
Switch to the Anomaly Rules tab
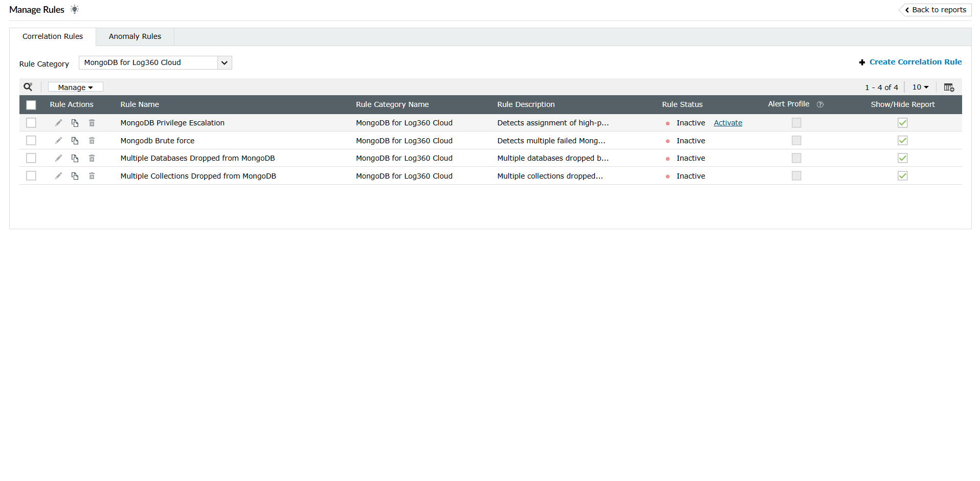tap(135, 36)
